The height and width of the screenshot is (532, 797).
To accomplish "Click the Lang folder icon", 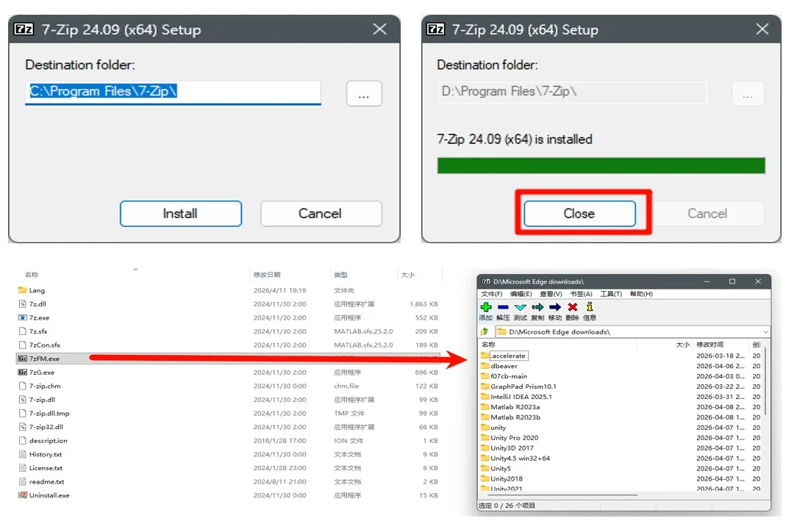I will tap(22, 290).
